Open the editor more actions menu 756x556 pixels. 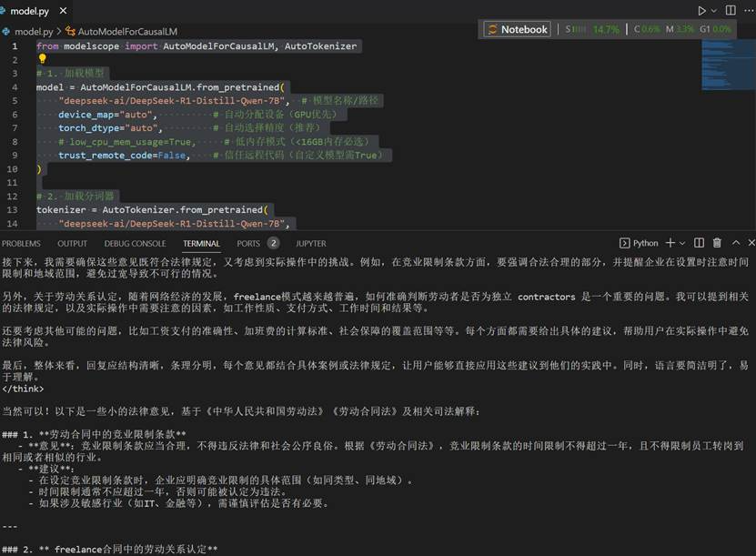click(x=750, y=11)
